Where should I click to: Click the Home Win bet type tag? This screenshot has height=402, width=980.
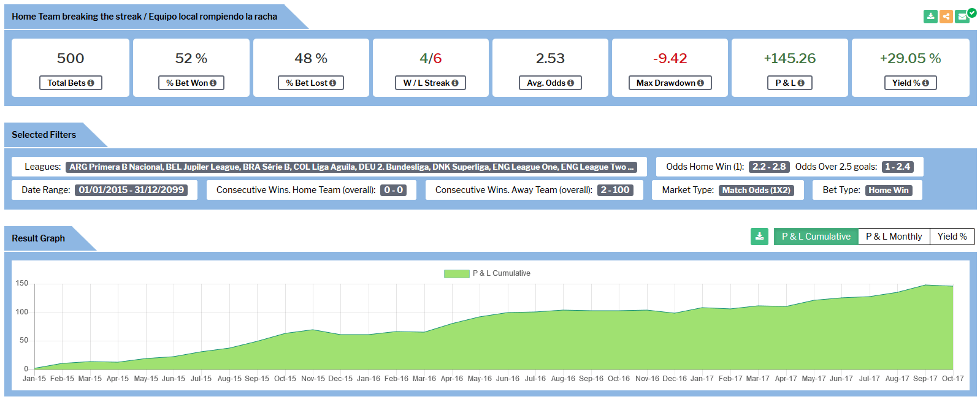(x=888, y=191)
